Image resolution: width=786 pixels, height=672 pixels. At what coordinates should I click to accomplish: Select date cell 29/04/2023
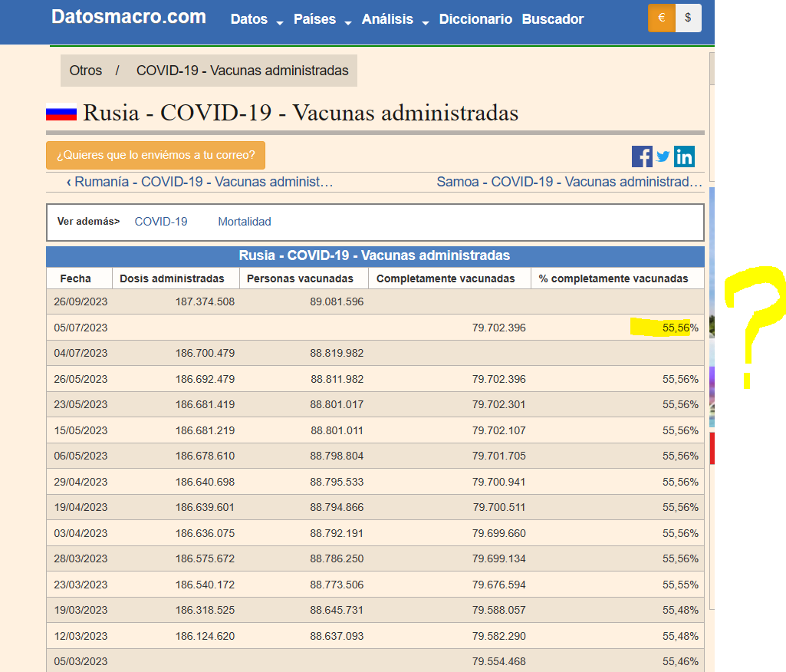[x=81, y=482]
